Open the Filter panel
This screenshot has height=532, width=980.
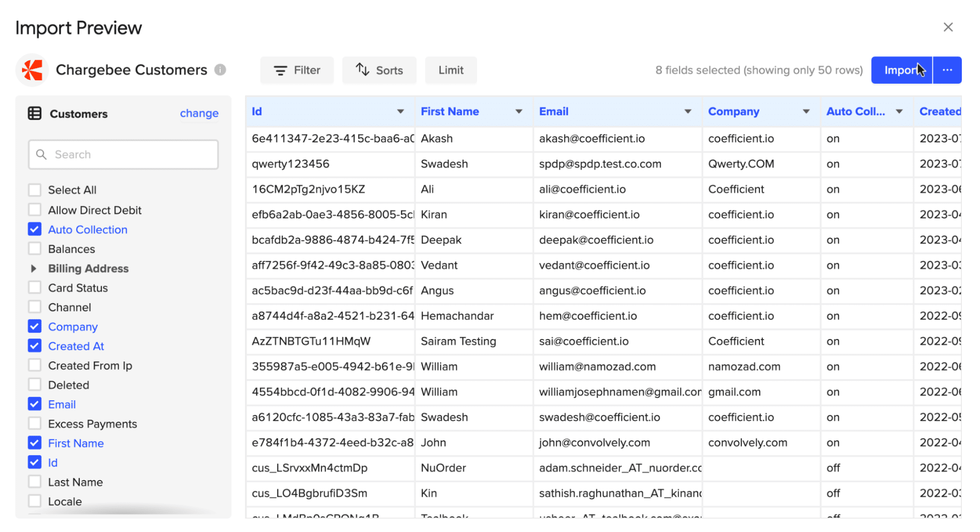tap(297, 70)
